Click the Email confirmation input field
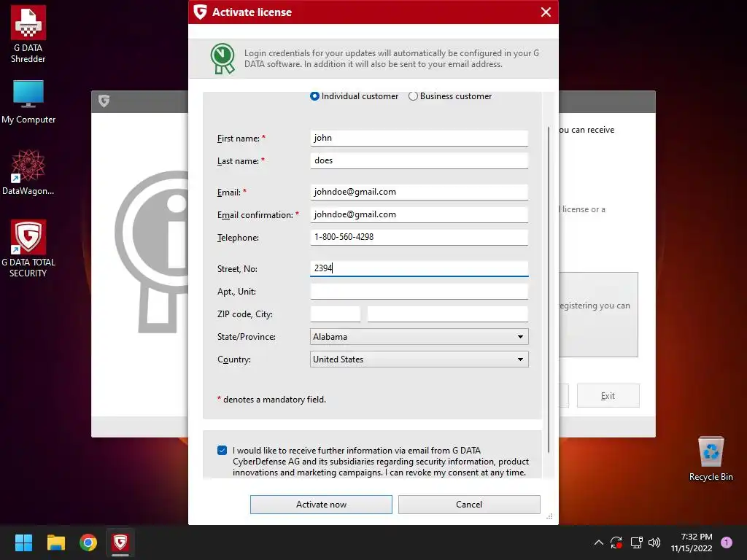The width and height of the screenshot is (747, 560). pyautogui.click(x=419, y=214)
